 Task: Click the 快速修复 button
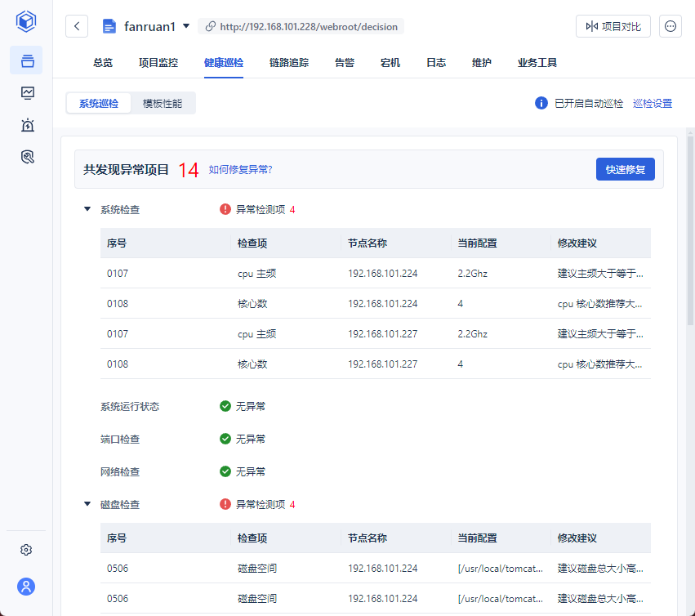click(x=625, y=169)
